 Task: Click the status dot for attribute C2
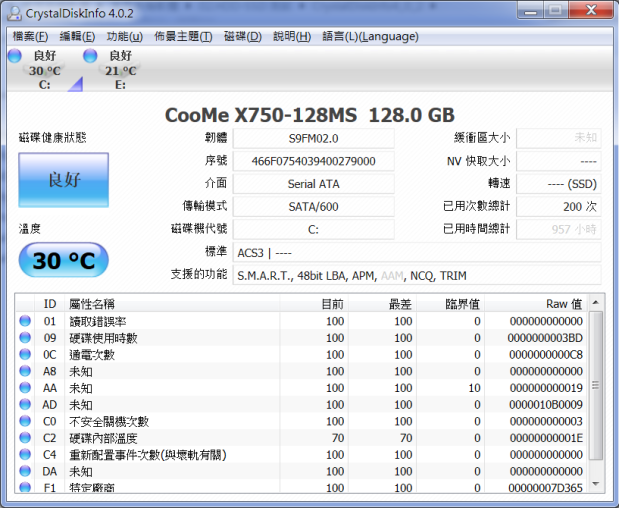(x=25, y=438)
